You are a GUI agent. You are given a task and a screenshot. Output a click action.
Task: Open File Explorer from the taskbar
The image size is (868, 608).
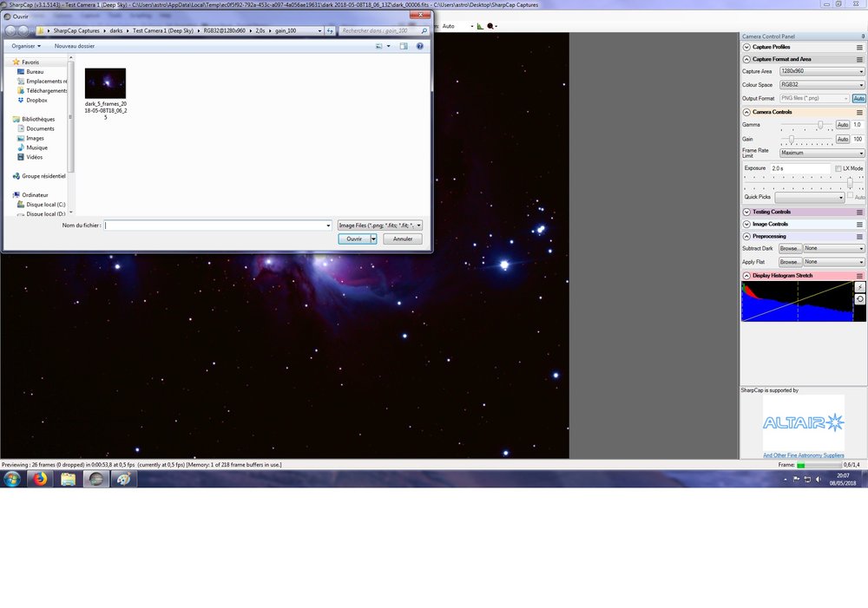tap(68, 479)
